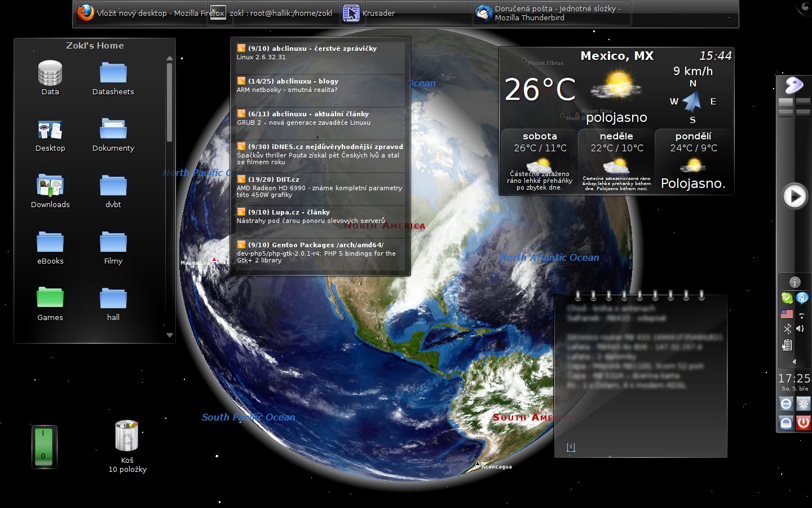Open DIIT.cz feed entry
812x508 pixels.
[x=320, y=189]
